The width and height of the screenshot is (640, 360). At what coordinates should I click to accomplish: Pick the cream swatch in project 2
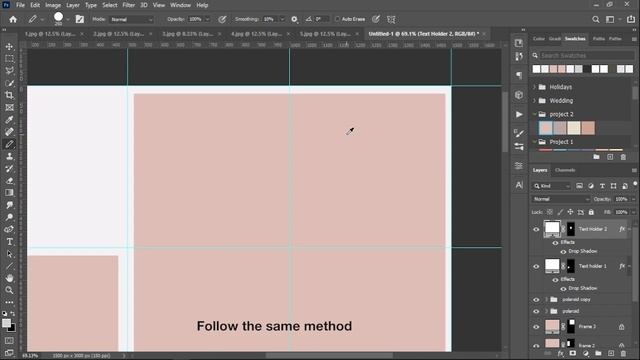[x=573, y=128]
